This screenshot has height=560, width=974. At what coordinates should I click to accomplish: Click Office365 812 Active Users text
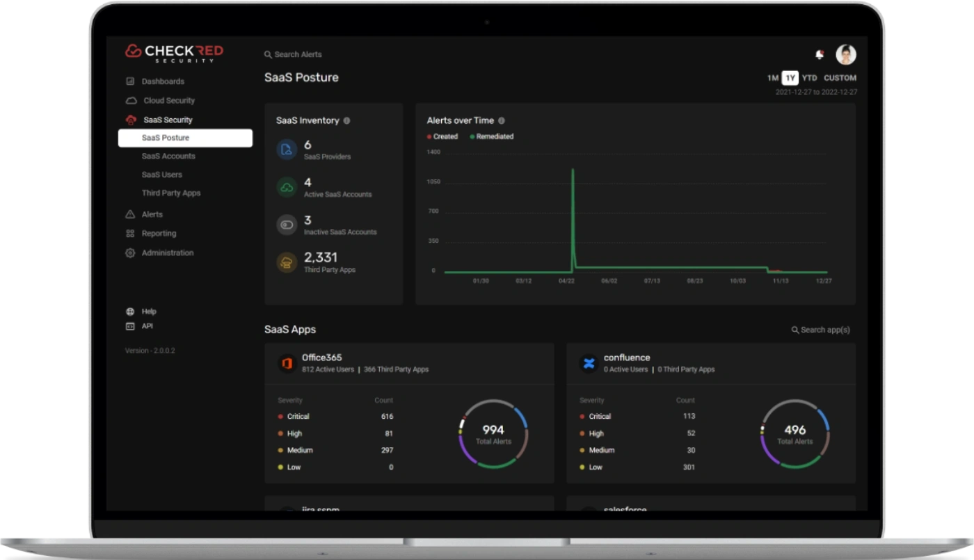point(328,369)
